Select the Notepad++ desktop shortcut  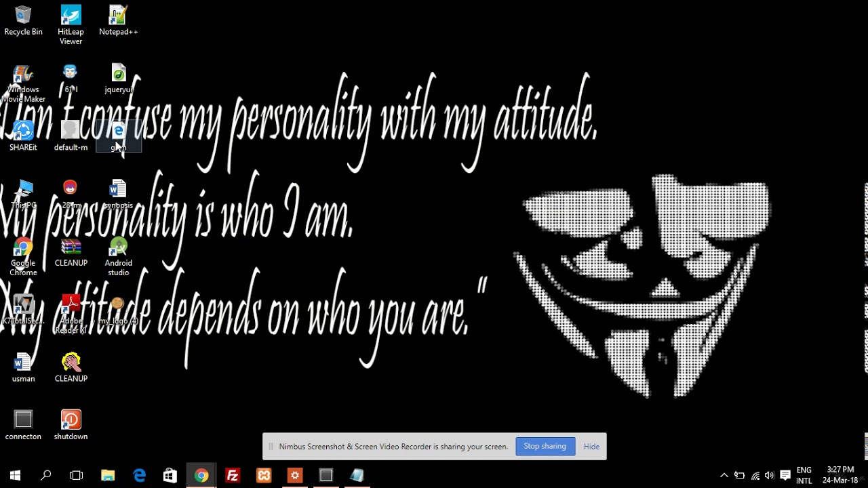[119, 21]
